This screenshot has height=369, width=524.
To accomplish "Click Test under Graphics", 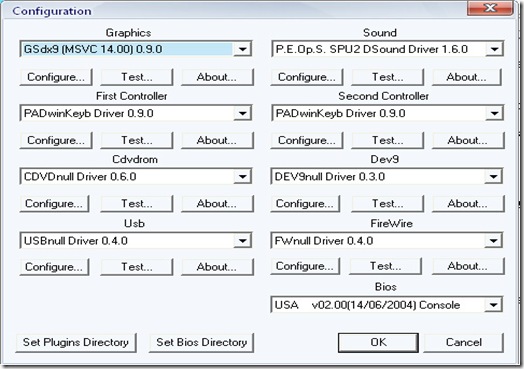I will coord(137,77).
